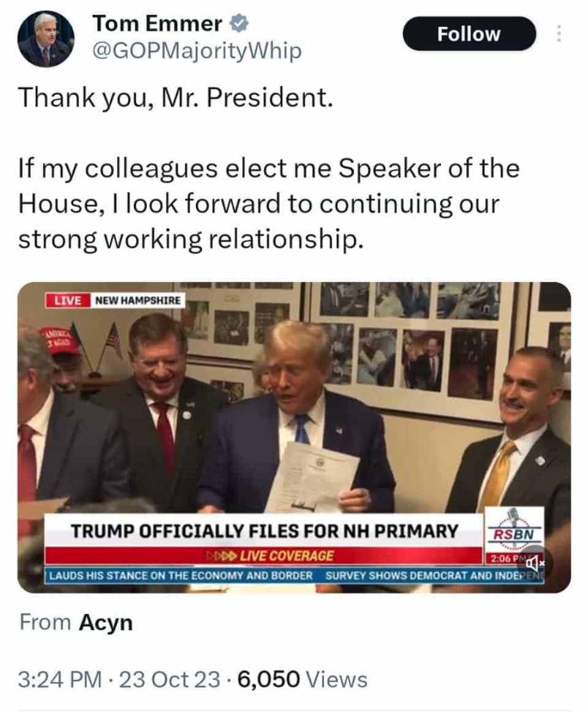Image resolution: width=588 pixels, height=712 pixels.
Task: Click the Tom Emmer display name
Action: 157,24
